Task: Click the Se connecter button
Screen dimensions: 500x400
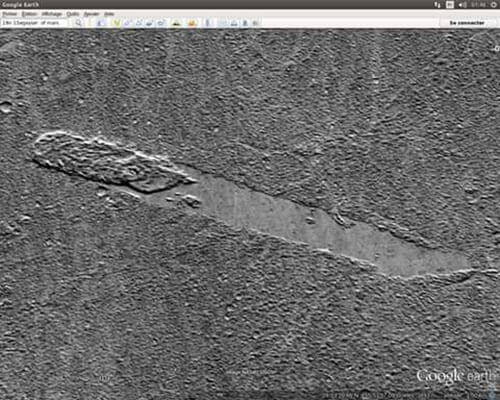Action: [x=467, y=23]
